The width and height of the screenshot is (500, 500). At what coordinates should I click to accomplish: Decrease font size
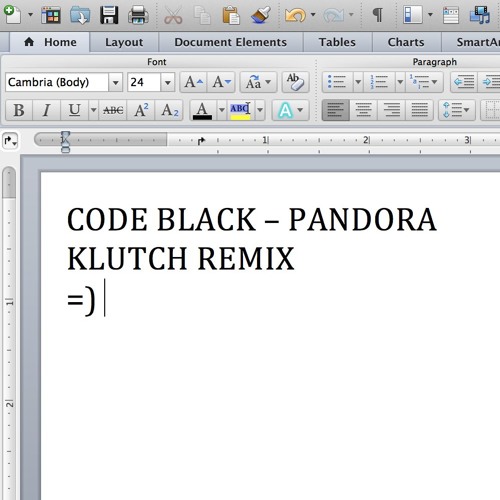[221, 82]
